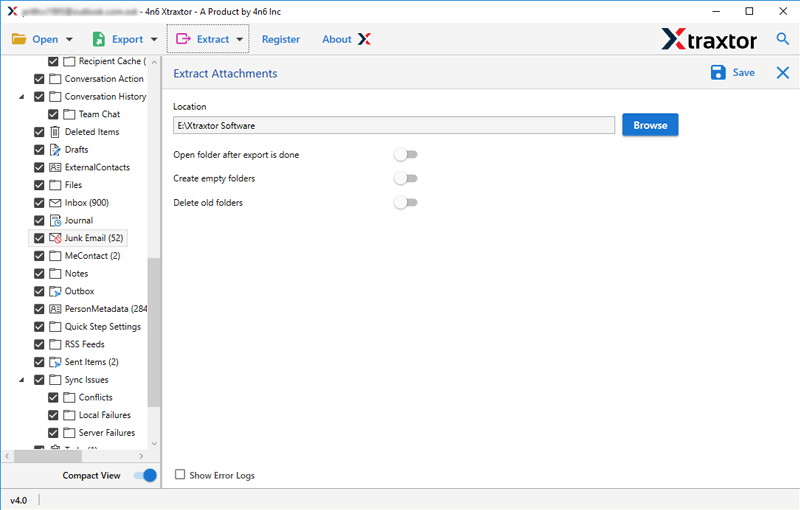800x510 pixels.
Task: Turn off the Compact View switch
Action: pos(145,475)
